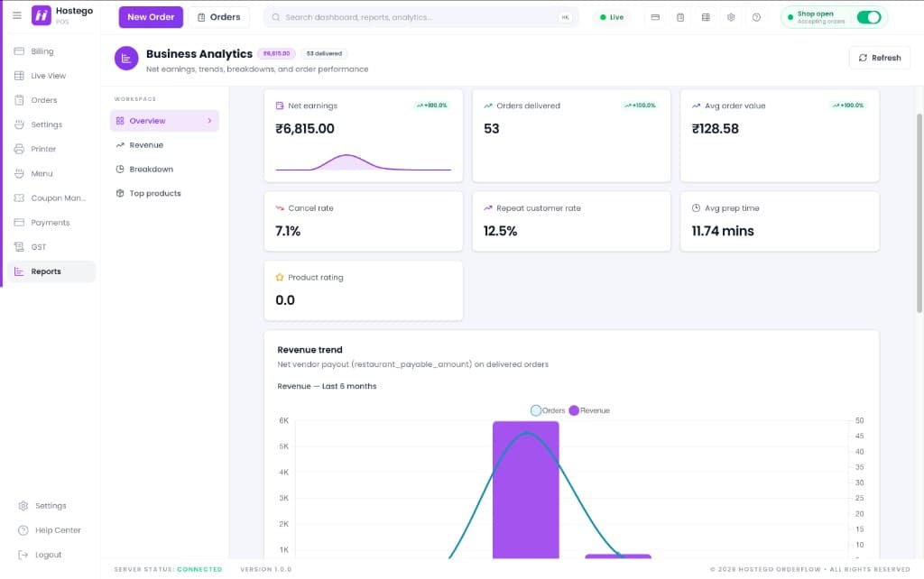This screenshot has width=924, height=579.
Task: Click the New Order button
Action: 151,17
